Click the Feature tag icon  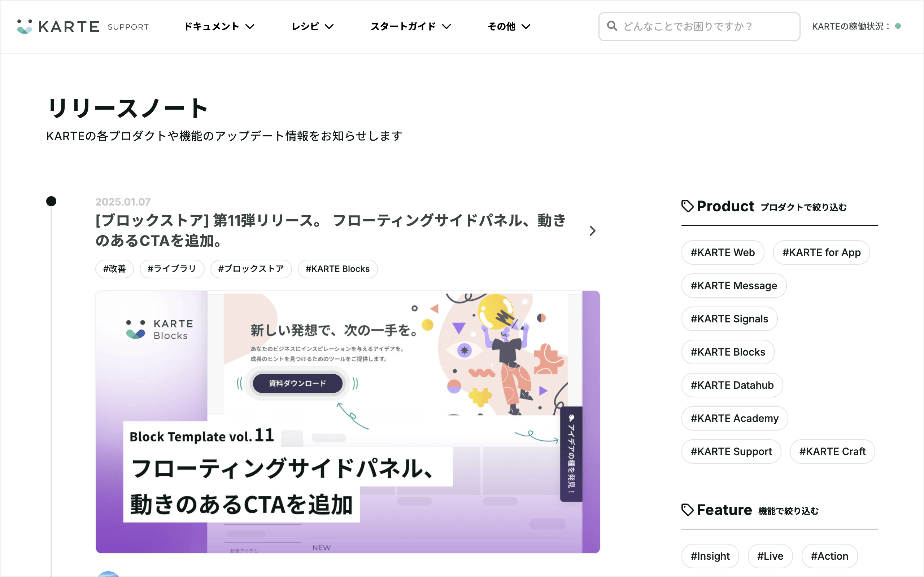687,510
